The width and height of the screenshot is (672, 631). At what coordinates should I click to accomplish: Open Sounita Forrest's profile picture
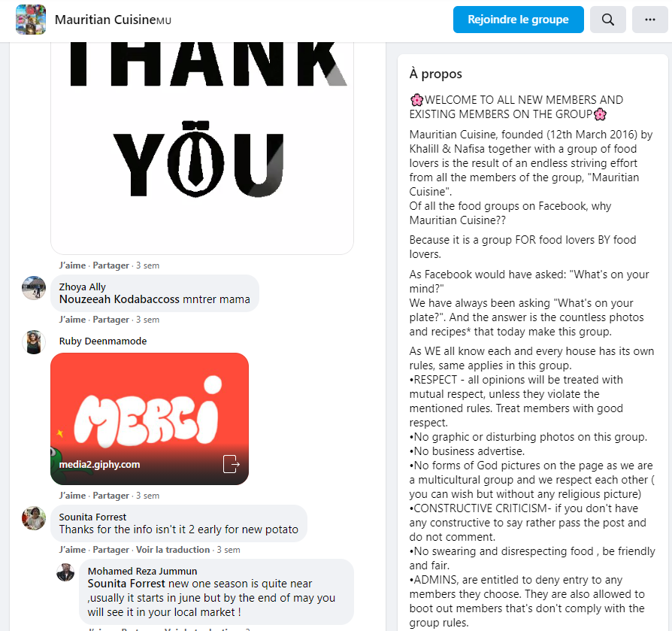pyautogui.click(x=34, y=518)
